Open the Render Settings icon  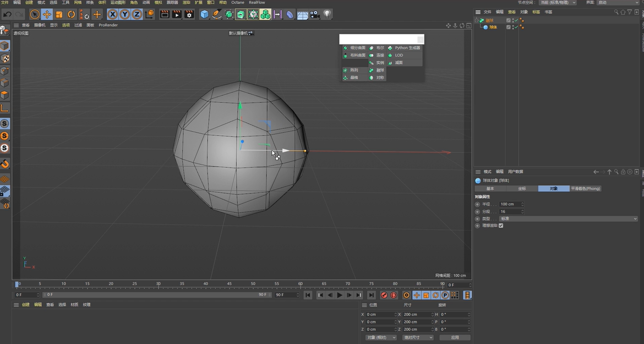pos(189,14)
